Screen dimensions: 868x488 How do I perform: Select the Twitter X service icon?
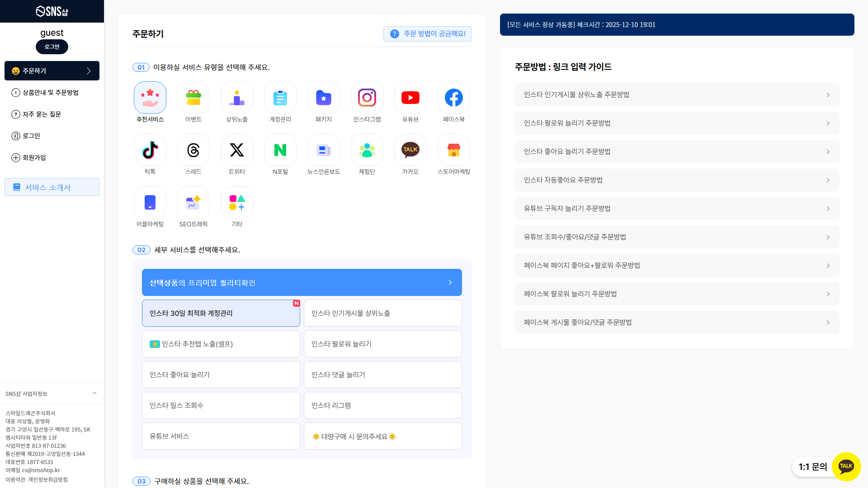point(236,150)
